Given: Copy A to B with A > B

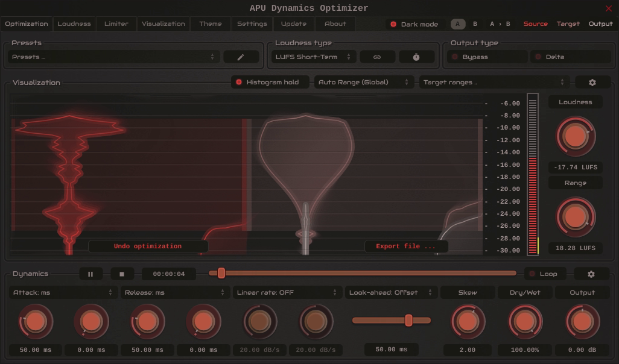Looking at the screenshot, I should 500,24.
